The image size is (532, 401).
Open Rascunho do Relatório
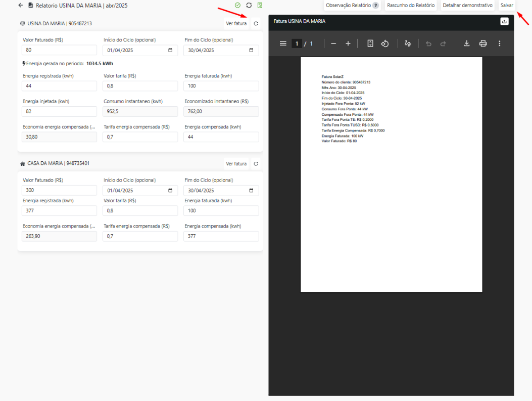(x=411, y=6)
